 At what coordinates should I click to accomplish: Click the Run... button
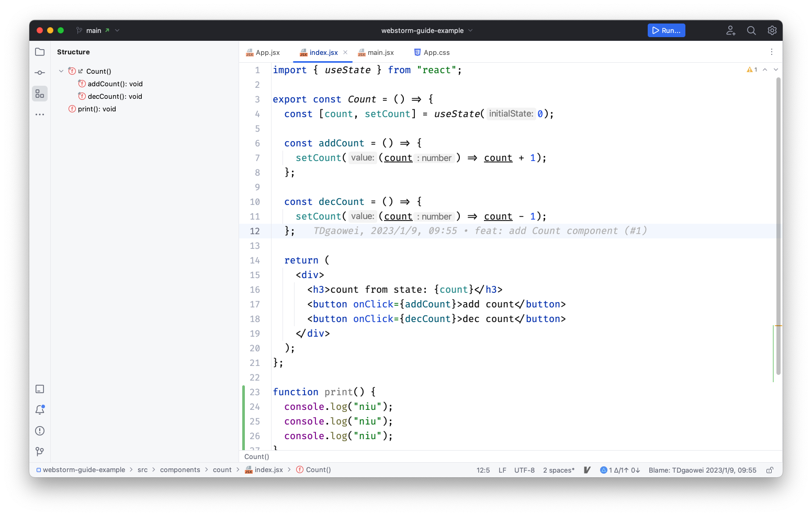(x=666, y=30)
